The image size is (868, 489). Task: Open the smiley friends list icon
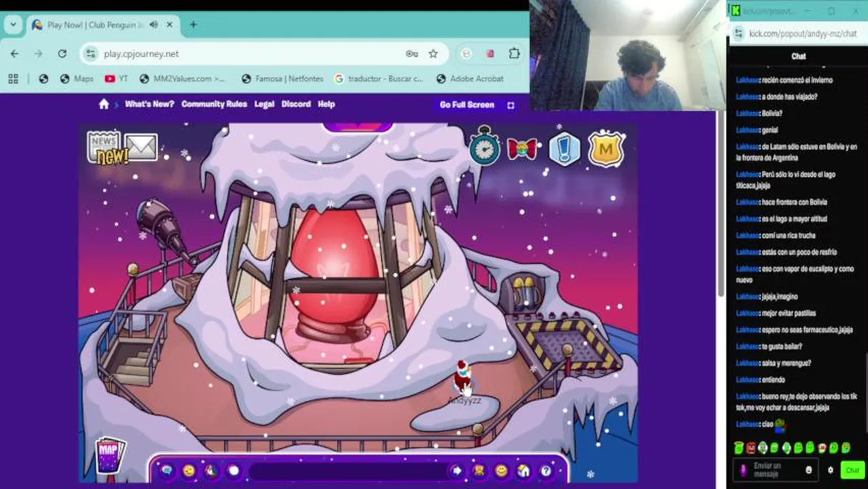501,470
